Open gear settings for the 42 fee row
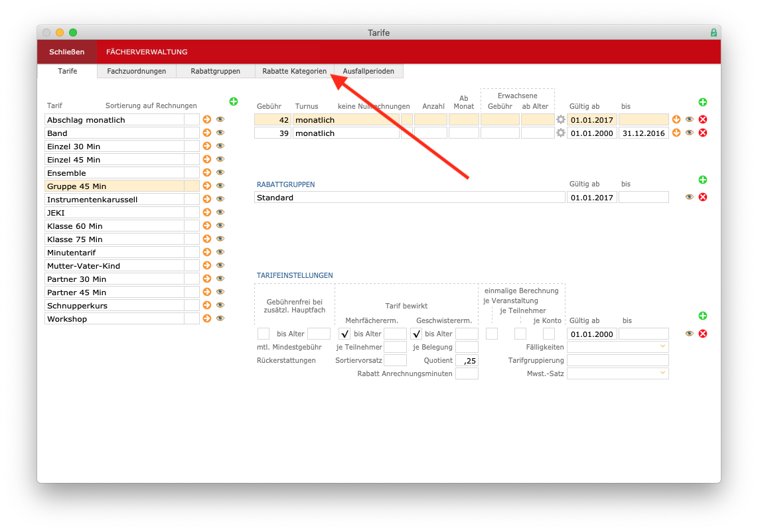The width and height of the screenshot is (758, 532). (x=561, y=119)
